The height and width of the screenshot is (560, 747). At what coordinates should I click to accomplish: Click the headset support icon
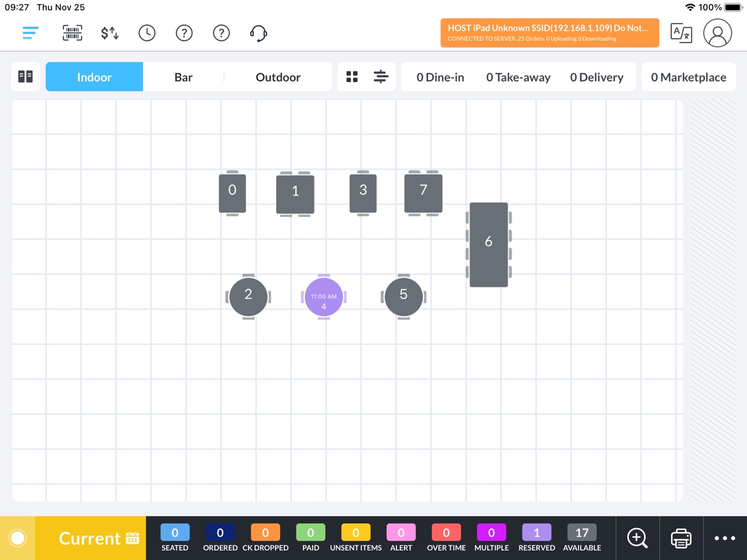click(259, 33)
